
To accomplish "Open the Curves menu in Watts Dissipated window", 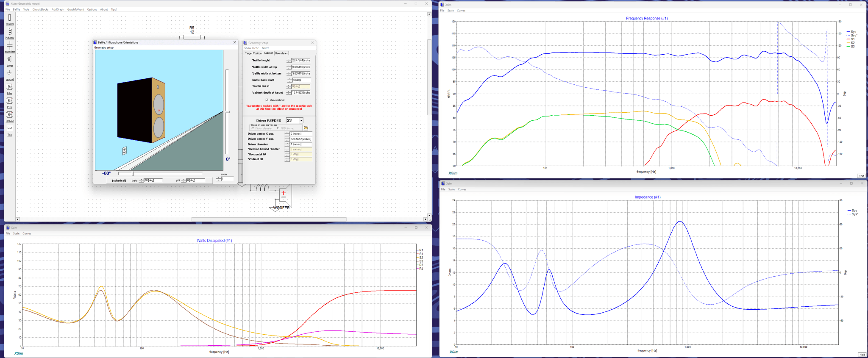I will [27, 233].
